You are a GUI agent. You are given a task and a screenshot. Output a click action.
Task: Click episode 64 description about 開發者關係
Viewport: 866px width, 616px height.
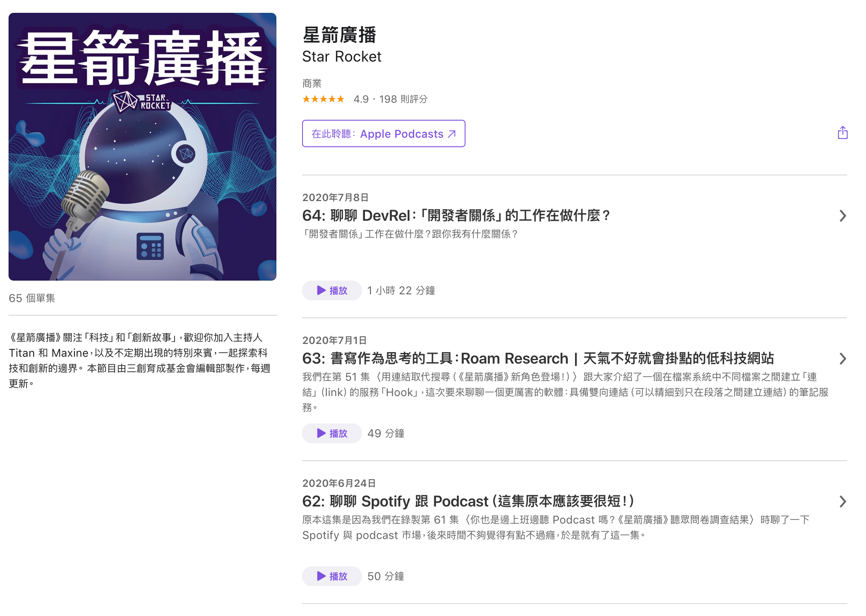410,234
